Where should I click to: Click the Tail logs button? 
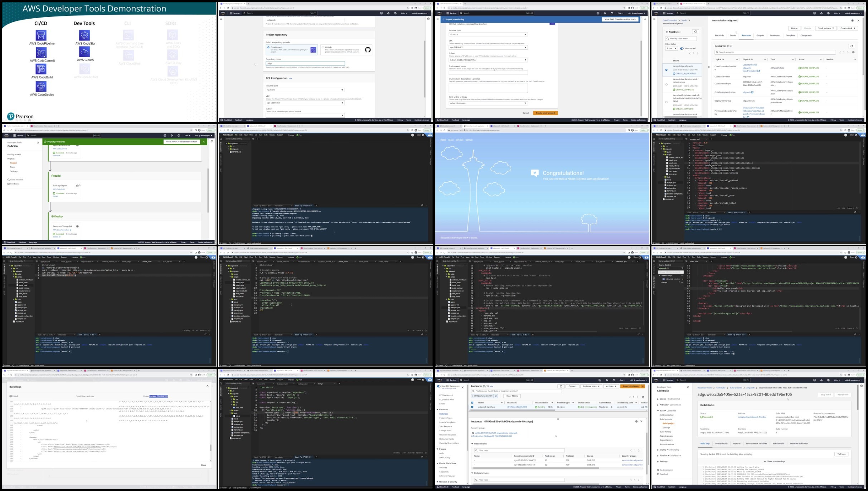[841, 454]
